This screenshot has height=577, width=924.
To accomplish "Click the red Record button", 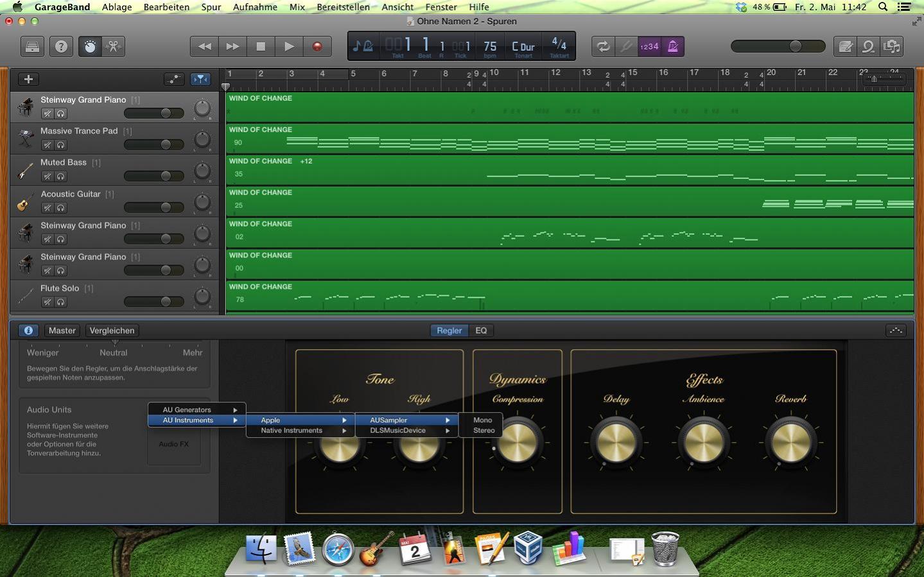I will [317, 47].
